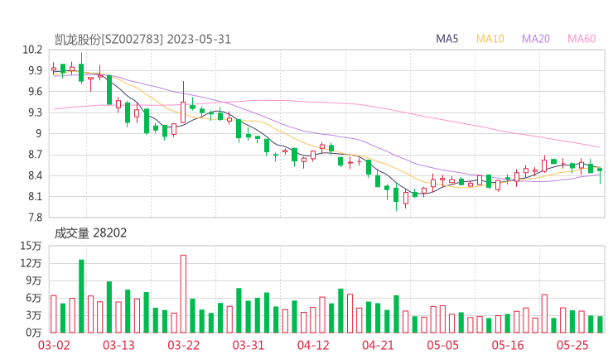
Task: Click the 12万 volume axis label
Action: coord(31,263)
